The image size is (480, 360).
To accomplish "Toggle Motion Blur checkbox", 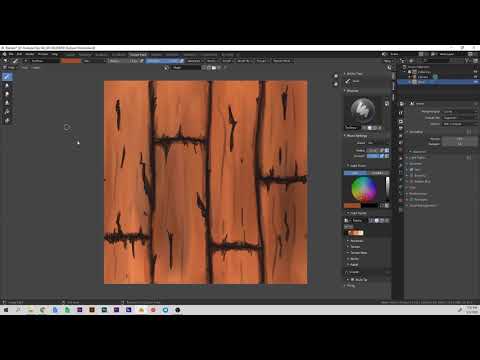I will pyautogui.click(x=412, y=181).
